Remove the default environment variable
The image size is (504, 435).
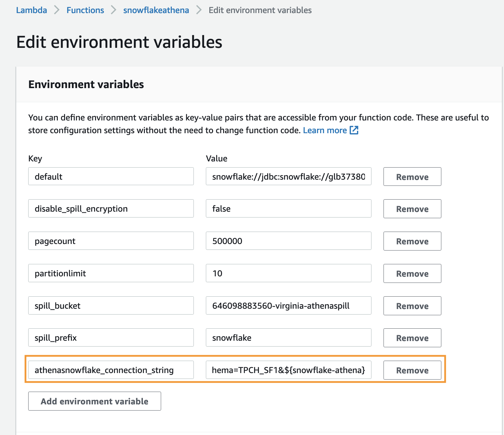[x=412, y=177]
